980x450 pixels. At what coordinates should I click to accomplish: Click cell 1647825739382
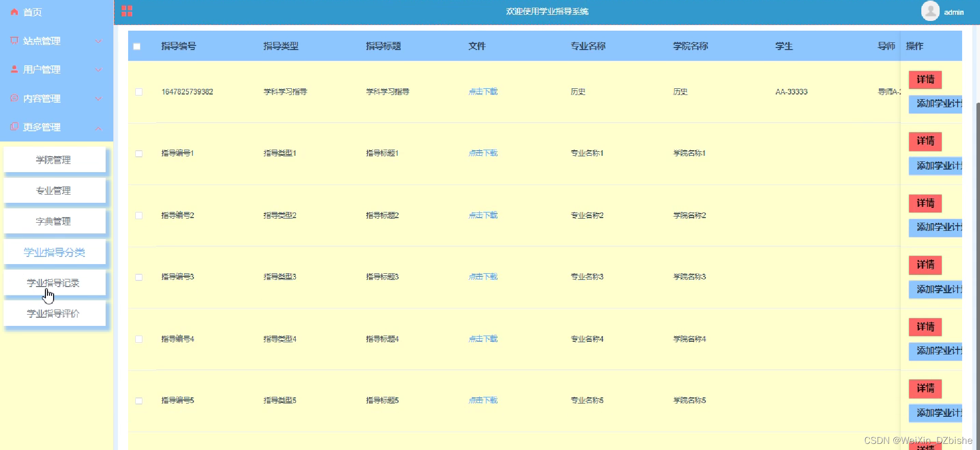[187, 91]
